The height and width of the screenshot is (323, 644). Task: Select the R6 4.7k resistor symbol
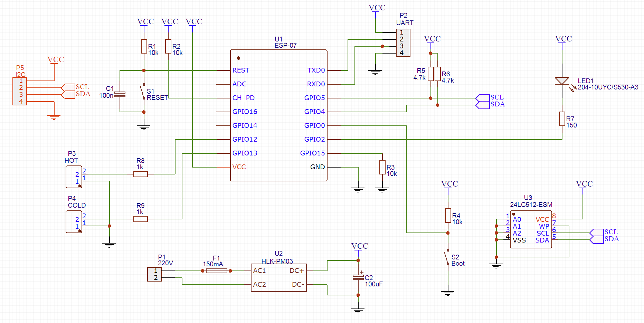[438, 74]
